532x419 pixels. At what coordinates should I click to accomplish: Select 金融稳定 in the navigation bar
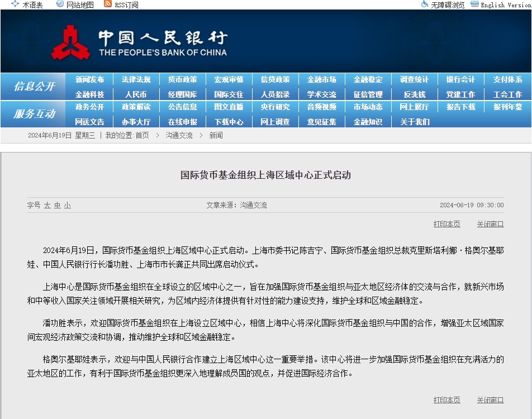pos(368,79)
